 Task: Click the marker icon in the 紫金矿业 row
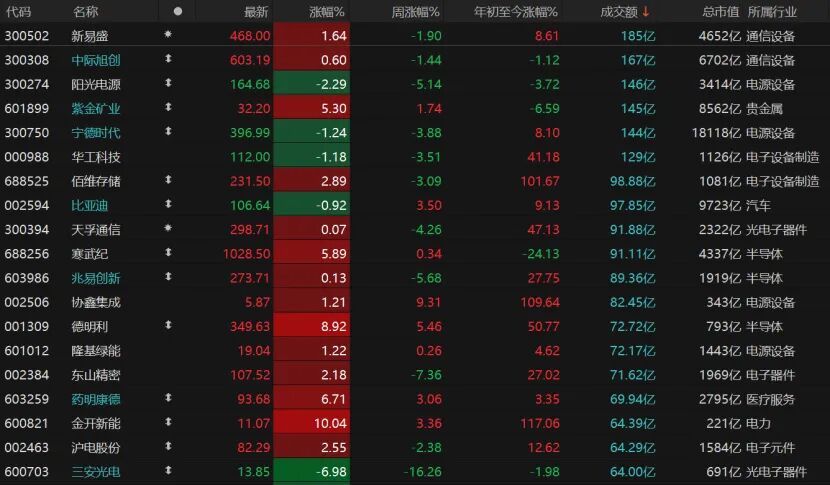(x=168, y=107)
